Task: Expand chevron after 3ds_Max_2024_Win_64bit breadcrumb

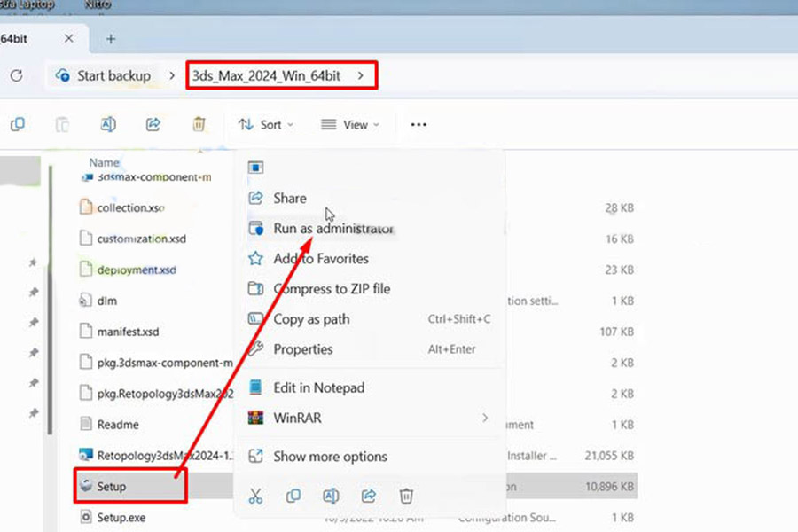Action: (360, 75)
